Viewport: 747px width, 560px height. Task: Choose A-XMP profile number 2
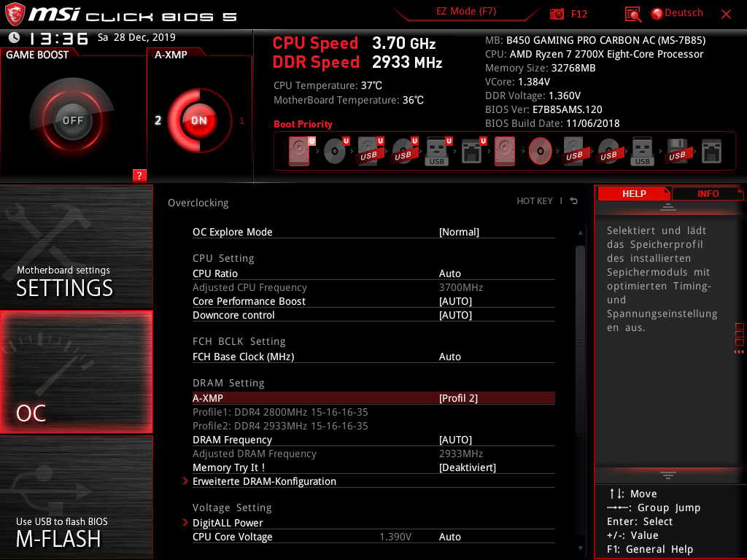pos(158,120)
